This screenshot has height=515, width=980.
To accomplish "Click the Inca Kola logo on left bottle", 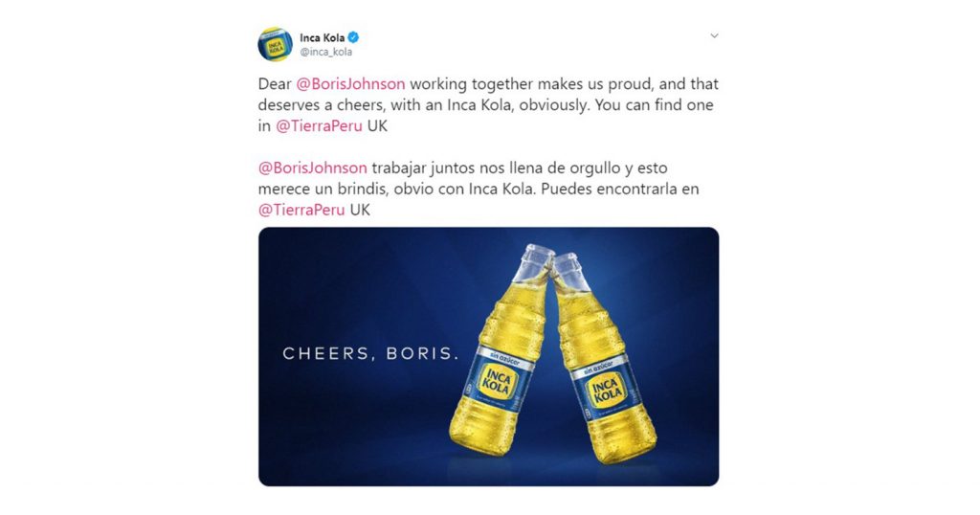I will [499, 382].
